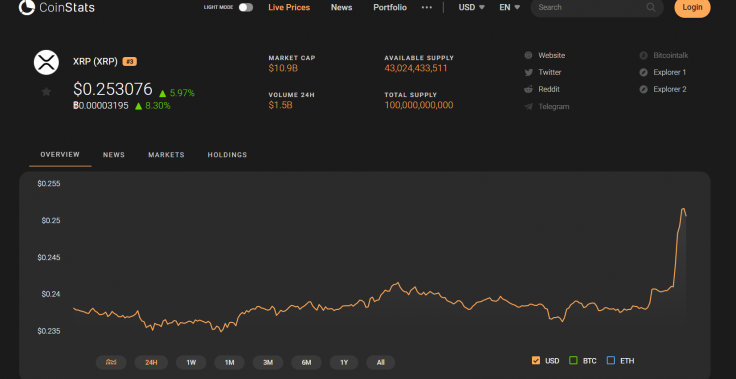The width and height of the screenshot is (736, 379).
Task: Click the $1.5B volume 24H value
Action: pyautogui.click(x=281, y=105)
